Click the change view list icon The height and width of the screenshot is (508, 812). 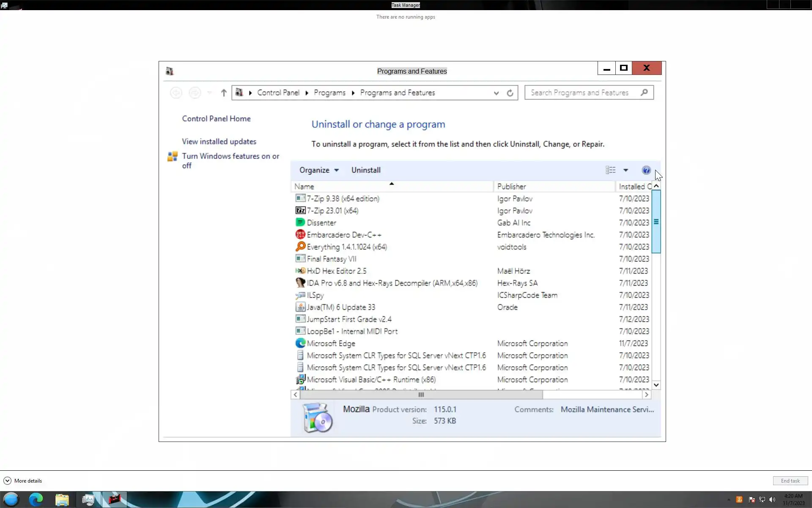pos(610,170)
